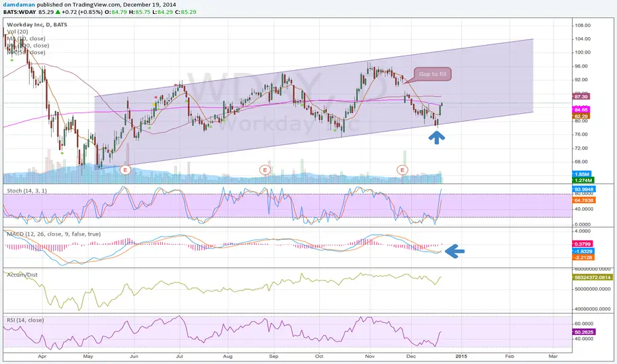The height and width of the screenshot is (364, 617).
Task: Select the Accum/Dist indicator label
Action: 22,275
